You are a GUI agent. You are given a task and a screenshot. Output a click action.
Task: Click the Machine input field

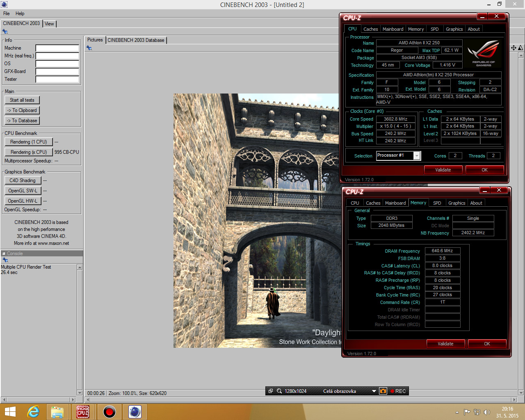pyautogui.click(x=57, y=48)
